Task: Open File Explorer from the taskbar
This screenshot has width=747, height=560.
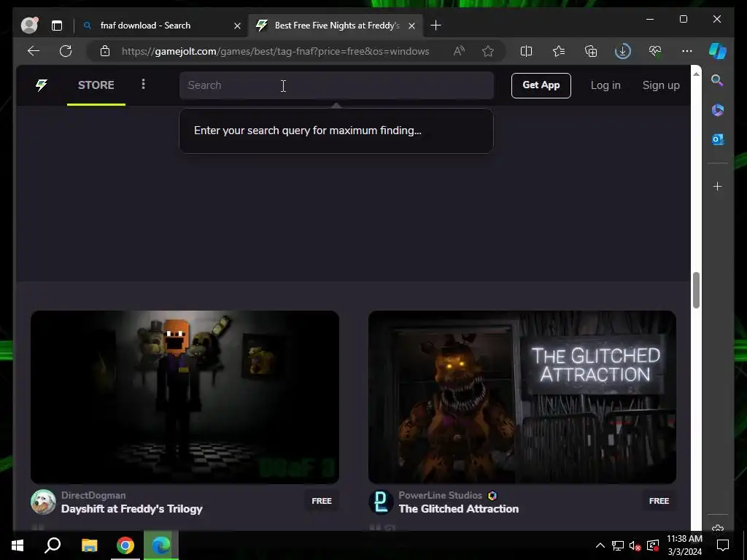Action: (89, 545)
